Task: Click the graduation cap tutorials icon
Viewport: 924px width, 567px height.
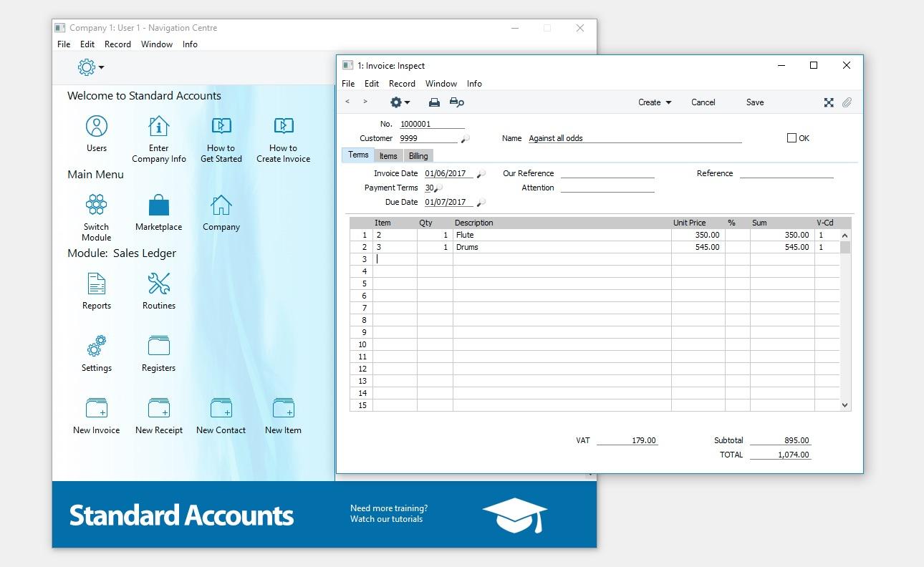Action: point(515,515)
